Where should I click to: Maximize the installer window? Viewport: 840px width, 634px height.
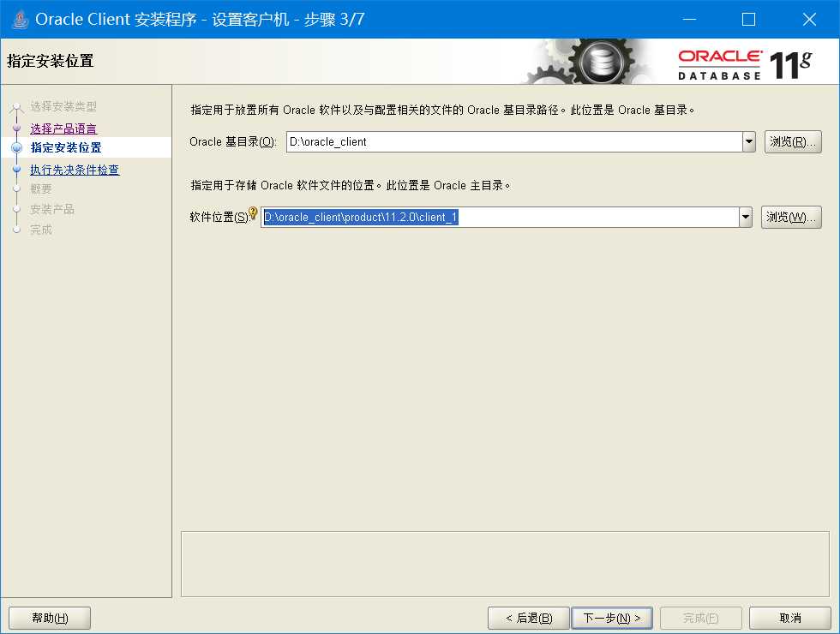tap(749, 19)
